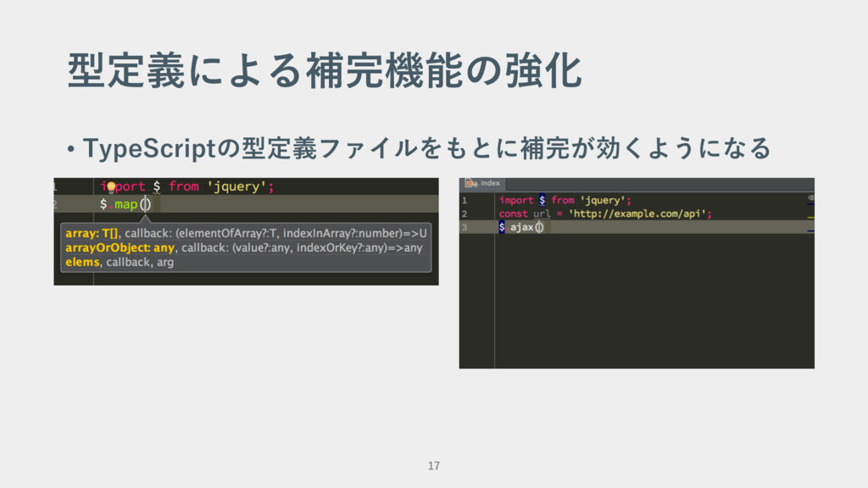Click 'jquery' string in left editor import
Screen dimensions: 868x488
[x=237, y=186]
